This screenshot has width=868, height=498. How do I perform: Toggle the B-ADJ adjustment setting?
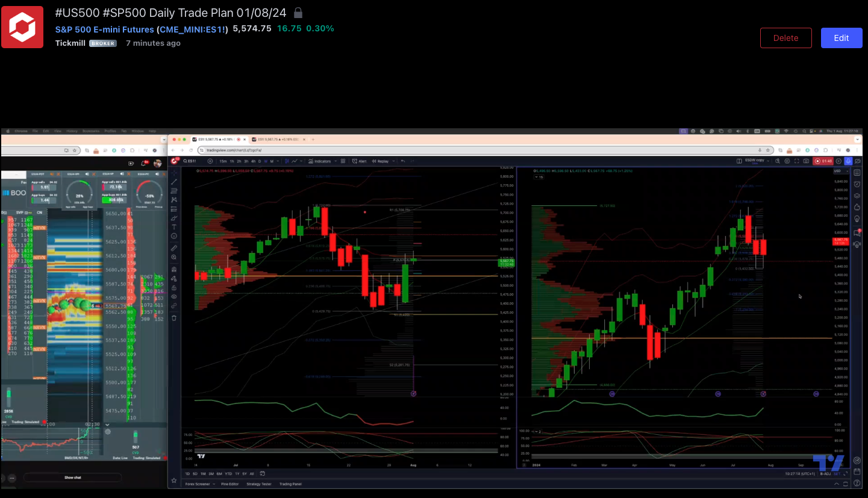pos(826,474)
